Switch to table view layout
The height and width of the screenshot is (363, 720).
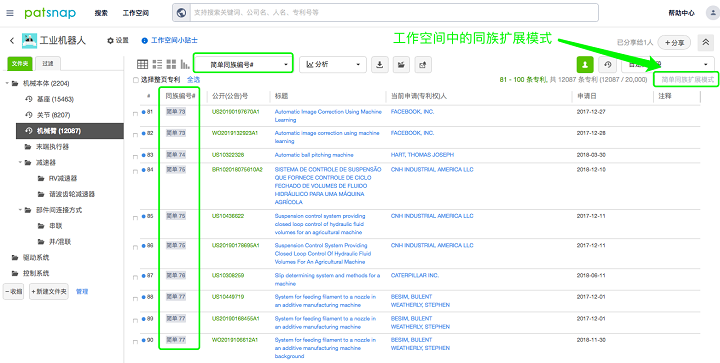pos(142,64)
